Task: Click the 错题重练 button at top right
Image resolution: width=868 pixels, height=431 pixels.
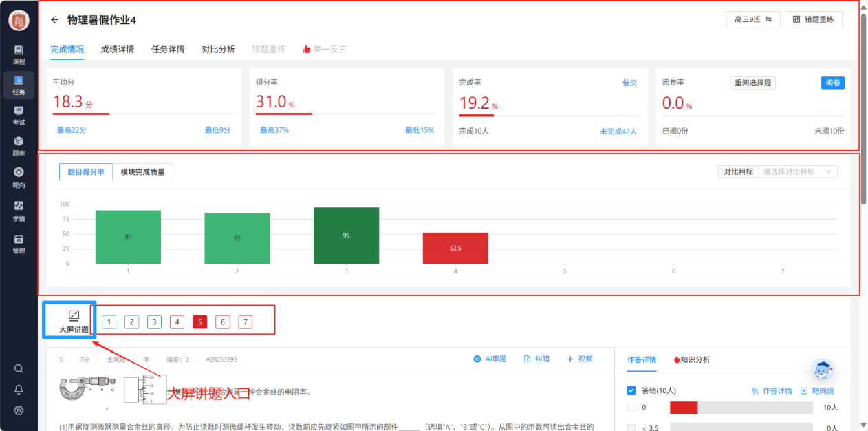Action: tap(814, 20)
